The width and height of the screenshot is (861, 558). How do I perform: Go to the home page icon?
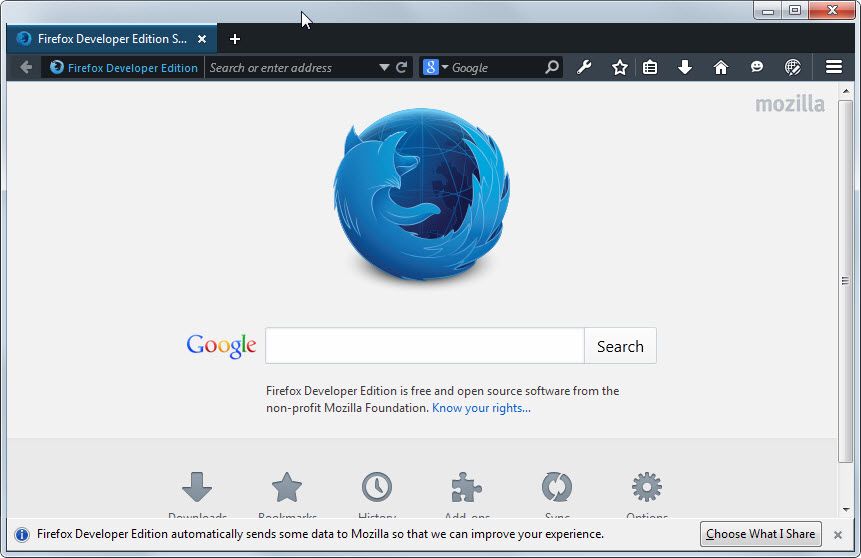coord(720,68)
